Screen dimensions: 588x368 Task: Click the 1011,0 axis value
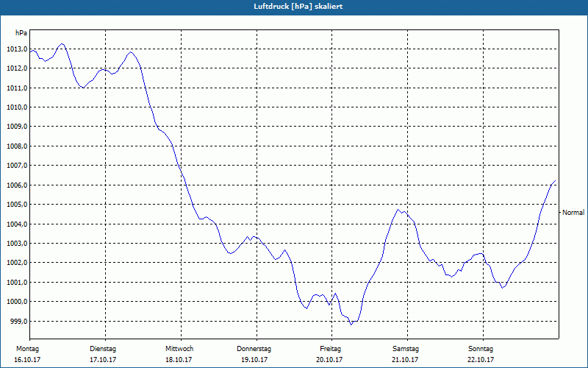point(17,88)
